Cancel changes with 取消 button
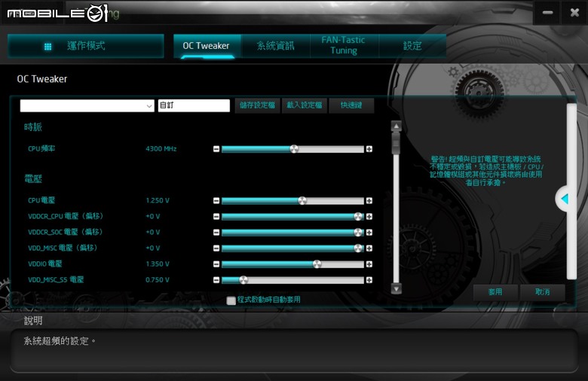588x381 pixels. tap(542, 292)
